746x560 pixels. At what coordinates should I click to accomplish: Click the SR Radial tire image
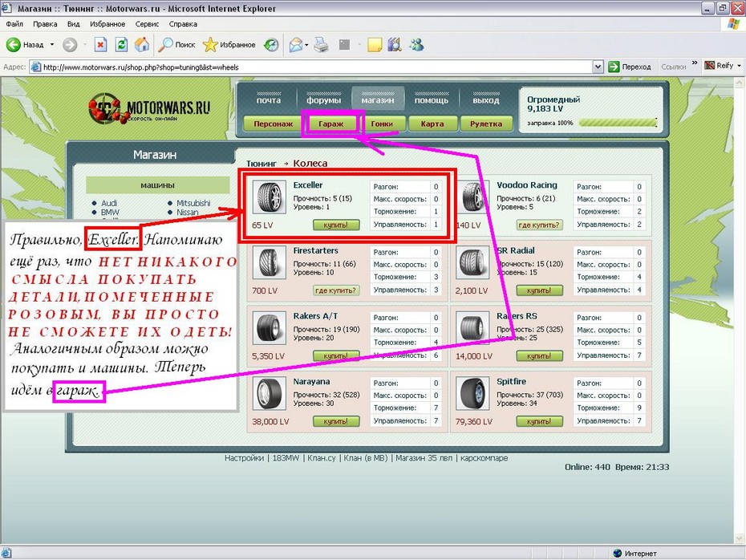tap(472, 262)
